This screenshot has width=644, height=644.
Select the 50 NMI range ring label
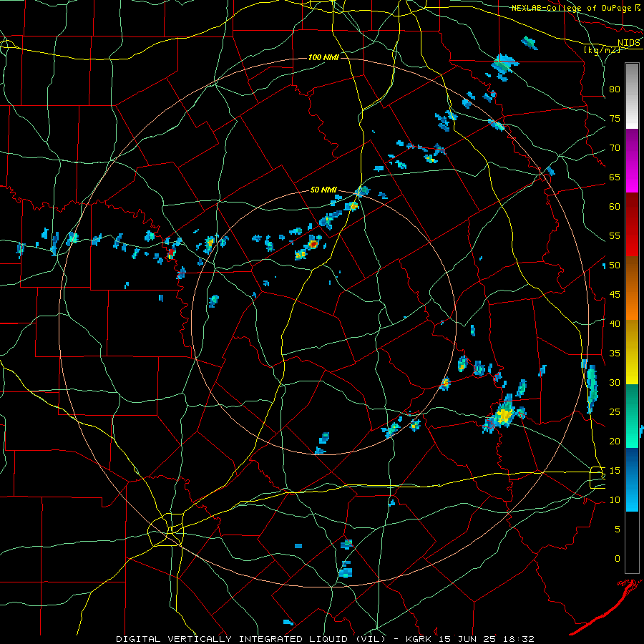click(x=323, y=190)
